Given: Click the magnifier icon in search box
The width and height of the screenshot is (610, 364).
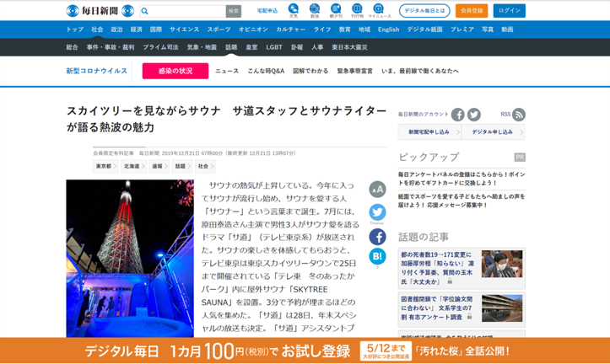Looking at the screenshot, I should pyautogui.click(x=145, y=11).
